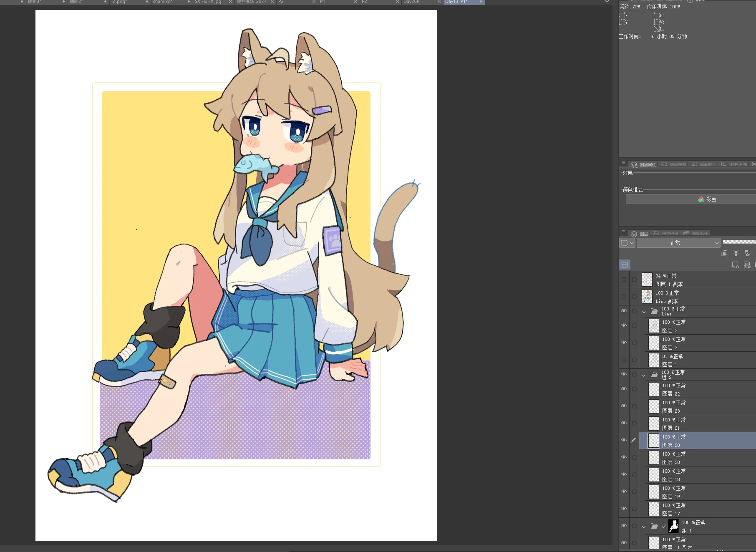The width and height of the screenshot is (756, 552).
Task: Create a new vector layer
Action: coord(747,265)
